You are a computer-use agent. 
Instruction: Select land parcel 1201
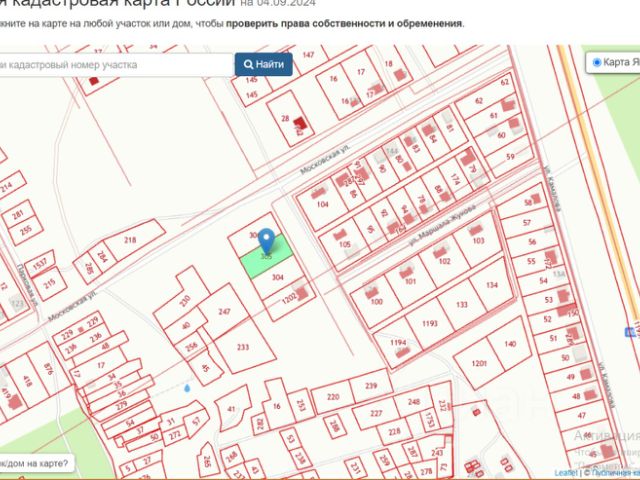coord(479,362)
